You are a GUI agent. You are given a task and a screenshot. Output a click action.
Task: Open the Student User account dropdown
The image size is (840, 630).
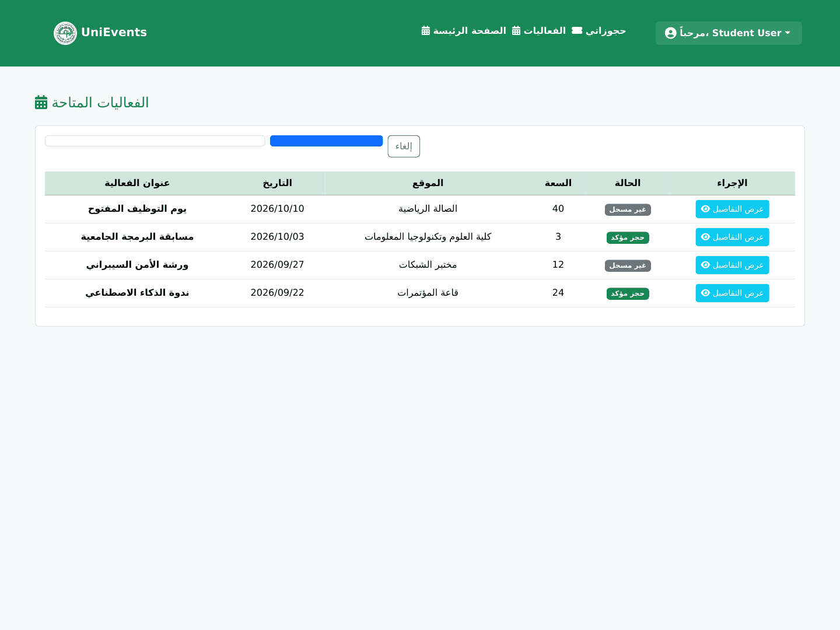point(729,33)
